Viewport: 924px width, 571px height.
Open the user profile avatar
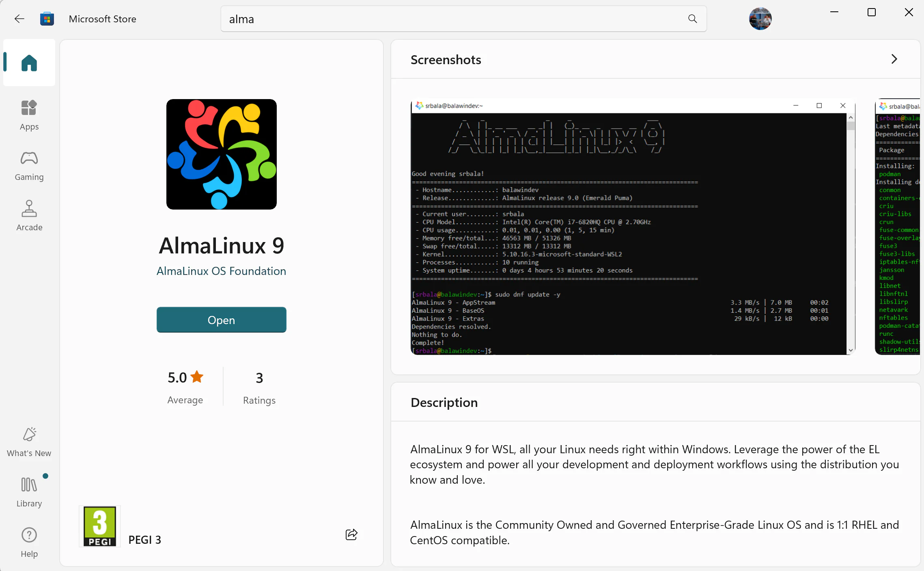[760, 19]
